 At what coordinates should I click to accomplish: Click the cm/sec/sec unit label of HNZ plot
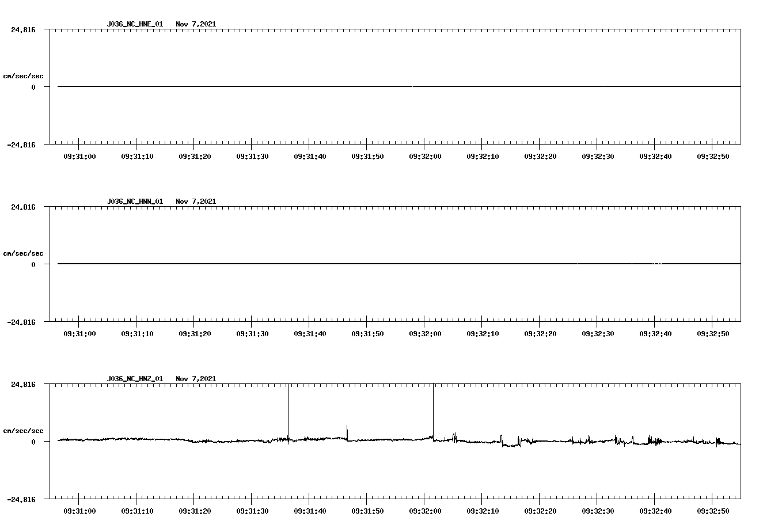click(23, 431)
